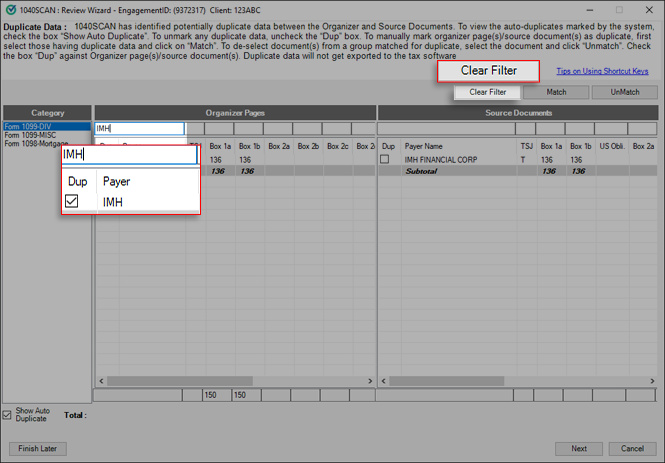Click Box 2a column header in Organizer Pages

(x=279, y=146)
